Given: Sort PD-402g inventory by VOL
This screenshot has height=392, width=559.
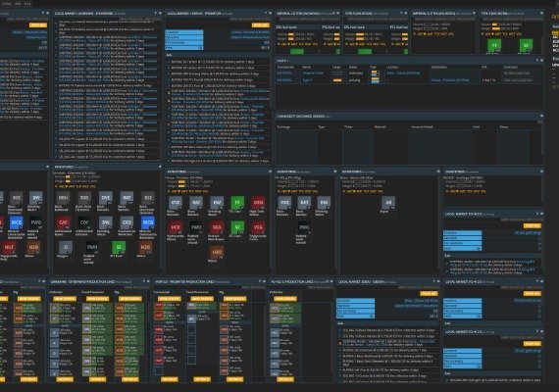Looking at the screenshot, I should coord(314,191).
